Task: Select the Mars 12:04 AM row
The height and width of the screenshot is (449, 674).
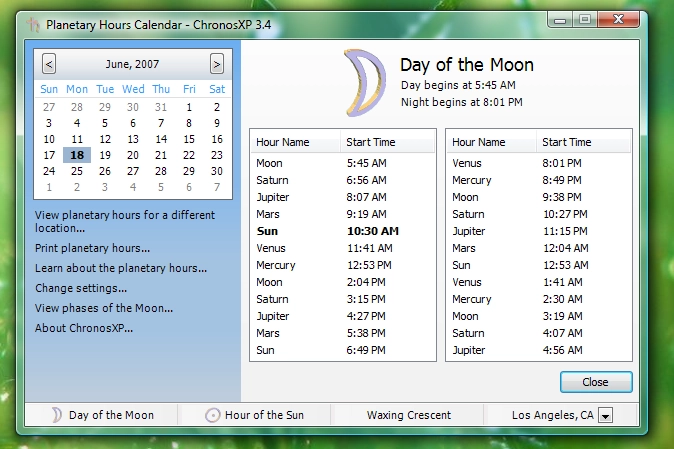Action: click(x=539, y=248)
